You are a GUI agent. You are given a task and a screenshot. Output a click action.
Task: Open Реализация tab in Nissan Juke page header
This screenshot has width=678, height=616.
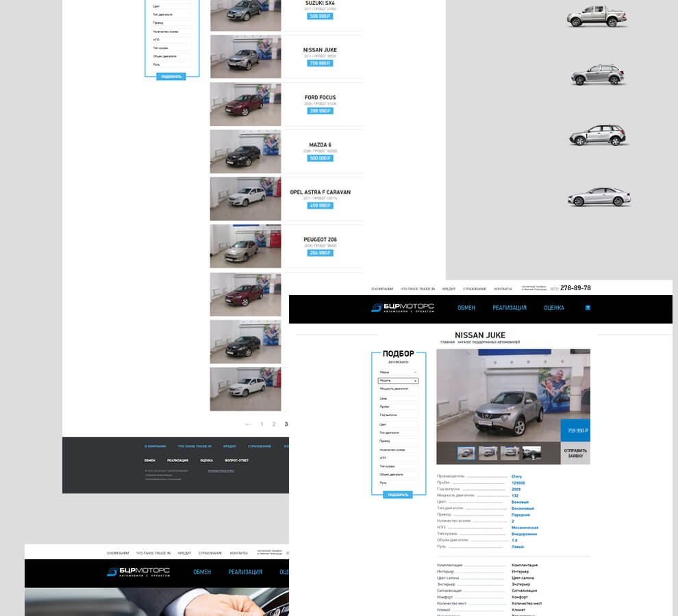[510, 308]
